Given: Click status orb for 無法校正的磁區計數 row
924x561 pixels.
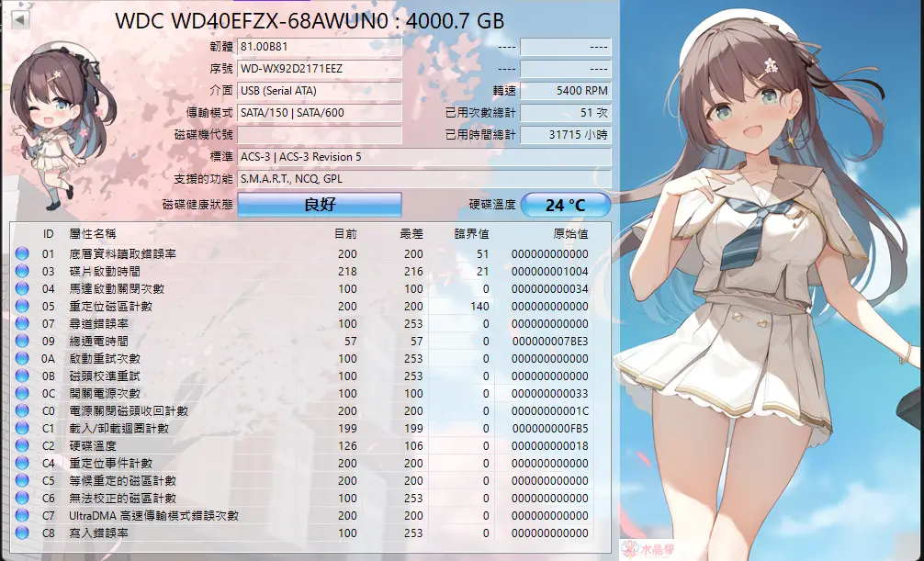Looking at the screenshot, I should (22, 498).
